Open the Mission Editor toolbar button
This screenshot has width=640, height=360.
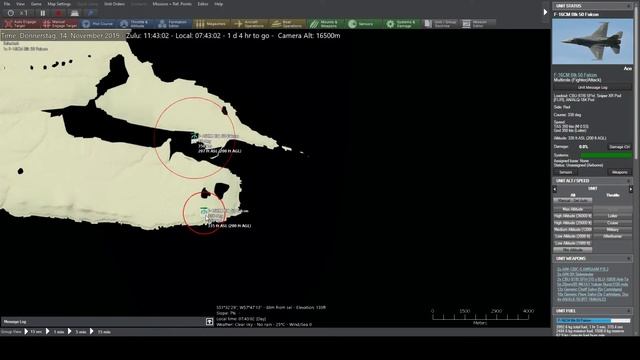coord(477,24)
